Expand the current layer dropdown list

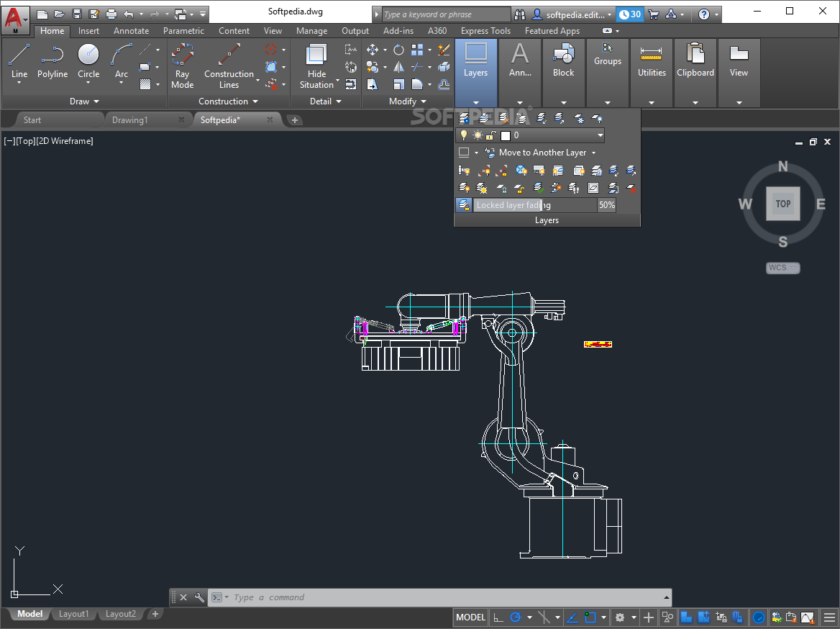click(x=600, y=135)
